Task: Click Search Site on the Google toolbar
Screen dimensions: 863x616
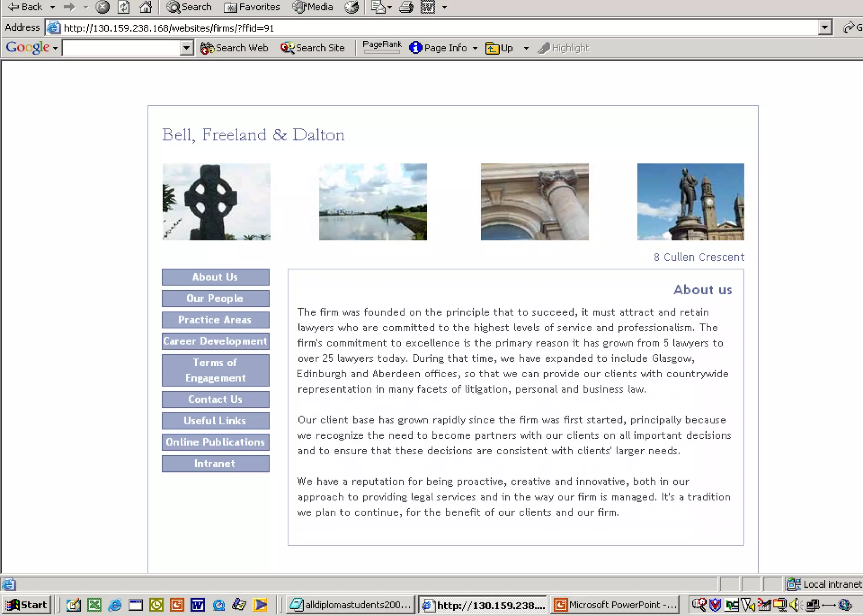Action: [x=313, y=48]
